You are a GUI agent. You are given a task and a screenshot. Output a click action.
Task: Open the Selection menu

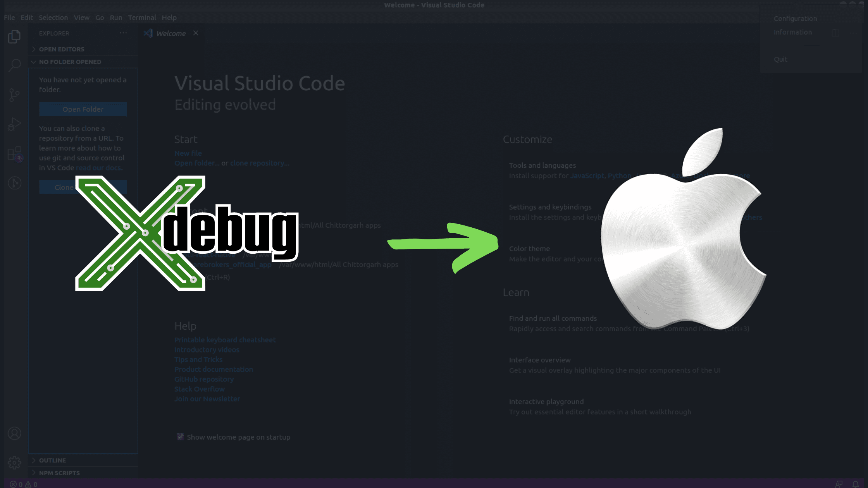point(53,17)
